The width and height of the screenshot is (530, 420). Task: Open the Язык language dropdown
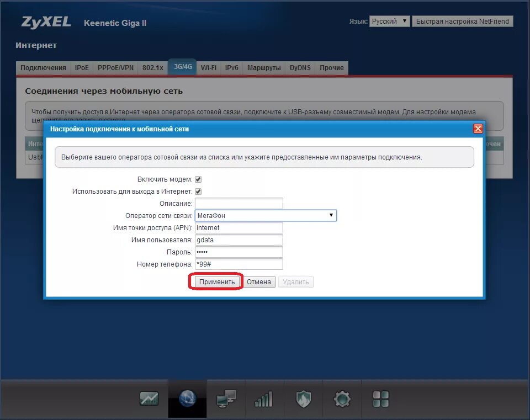tap(389, 22)
